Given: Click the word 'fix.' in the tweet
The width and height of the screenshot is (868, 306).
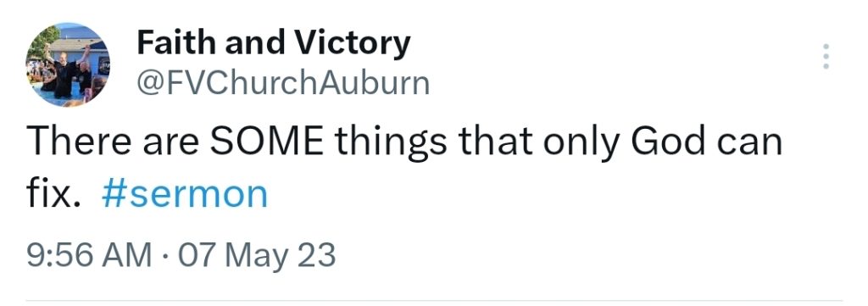Looking at the screenshot, I should click(x=53, y=195).
